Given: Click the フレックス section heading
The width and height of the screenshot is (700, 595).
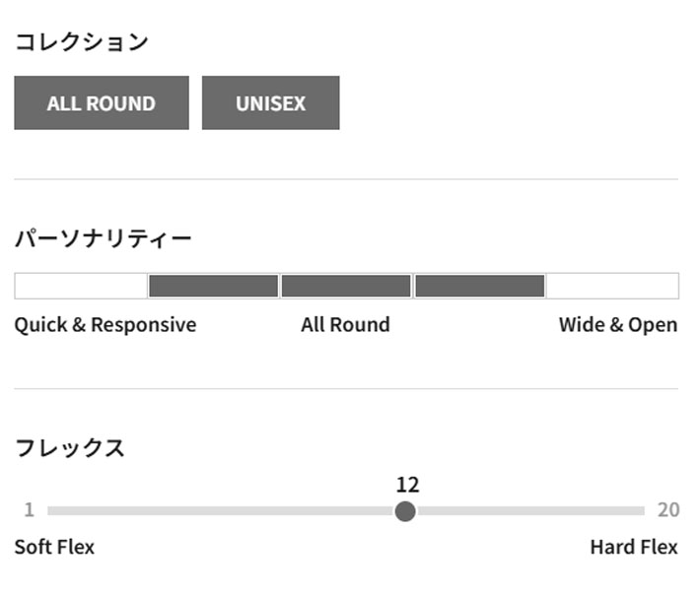Looking at the screenshot, I should (x=69, y=448).
